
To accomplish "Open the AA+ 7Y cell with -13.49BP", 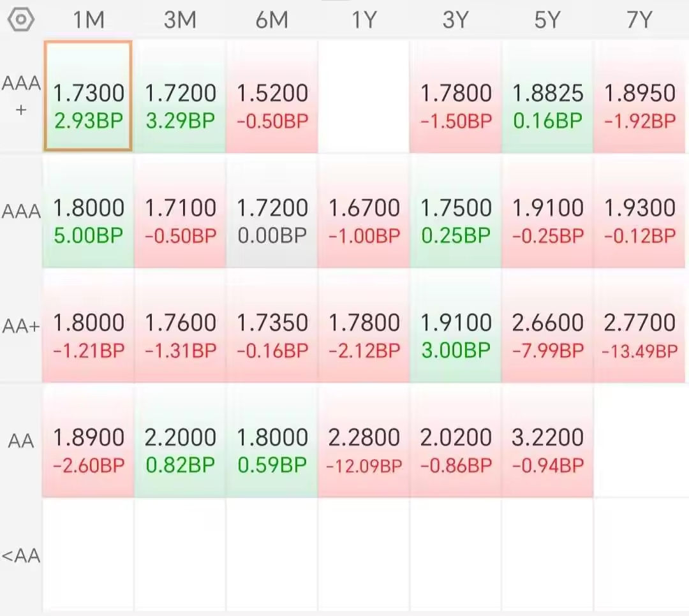I will tap(639, 326).
